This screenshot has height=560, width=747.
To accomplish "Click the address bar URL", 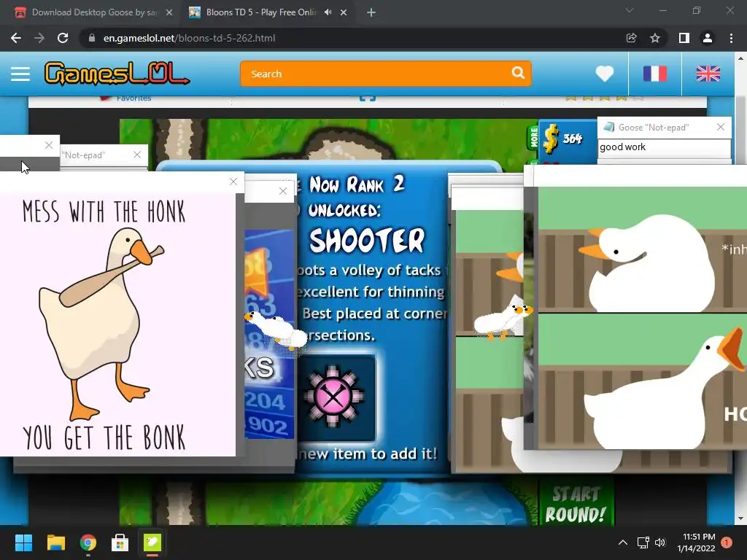I will [189, 38].
